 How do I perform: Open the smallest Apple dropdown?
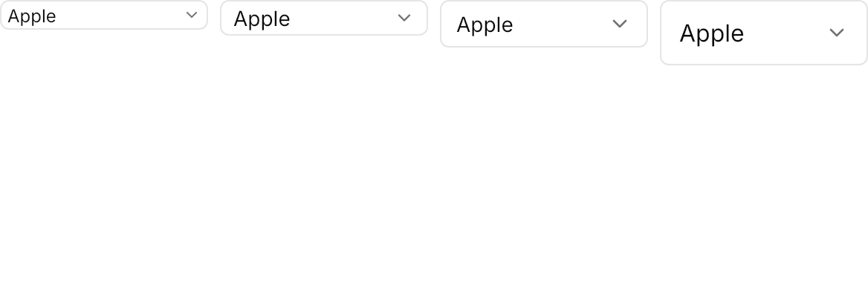[104, 15]
